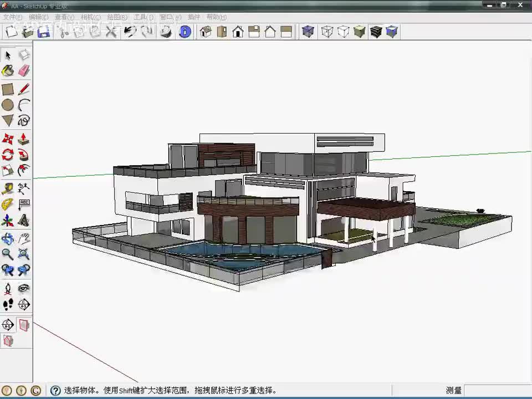Select Section Plane tool beside Walk footprints
Screen dimensions: 532x399
pos(24,304)
